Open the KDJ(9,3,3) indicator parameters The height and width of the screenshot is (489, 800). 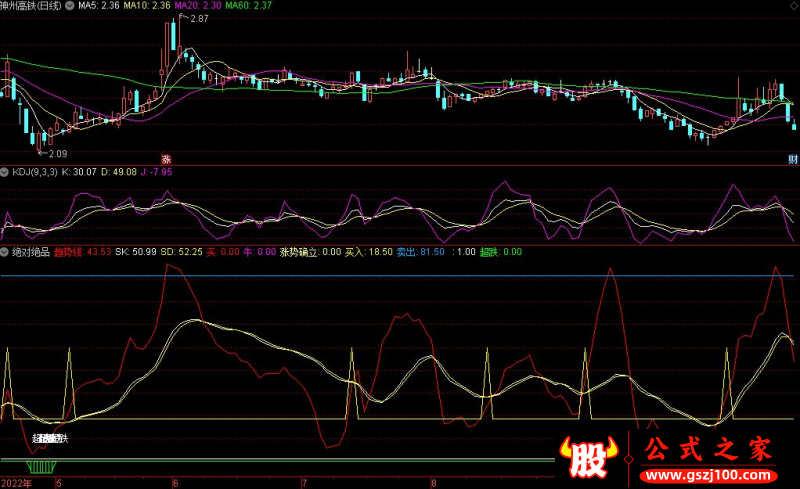35,172
